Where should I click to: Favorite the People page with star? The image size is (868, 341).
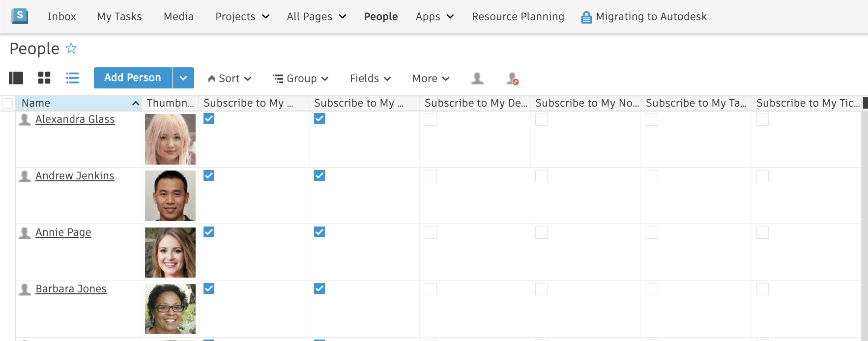click(x=71, y=48)
